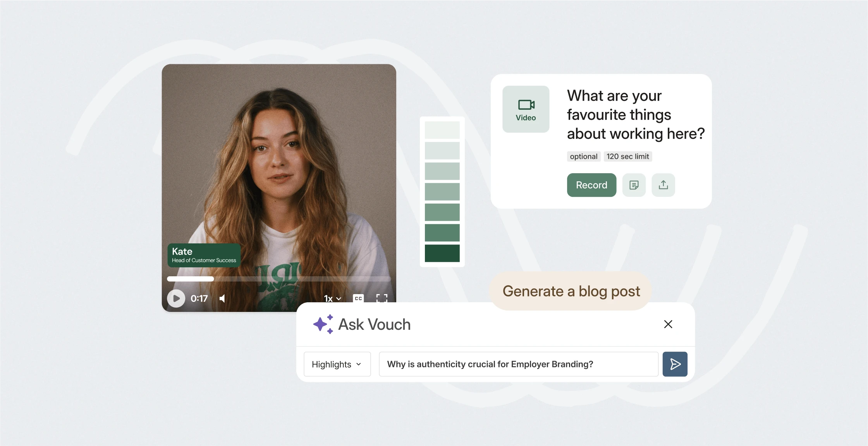Open the Highlights dropdown
This screenshot has width=868, height=446.
(337, 364)
